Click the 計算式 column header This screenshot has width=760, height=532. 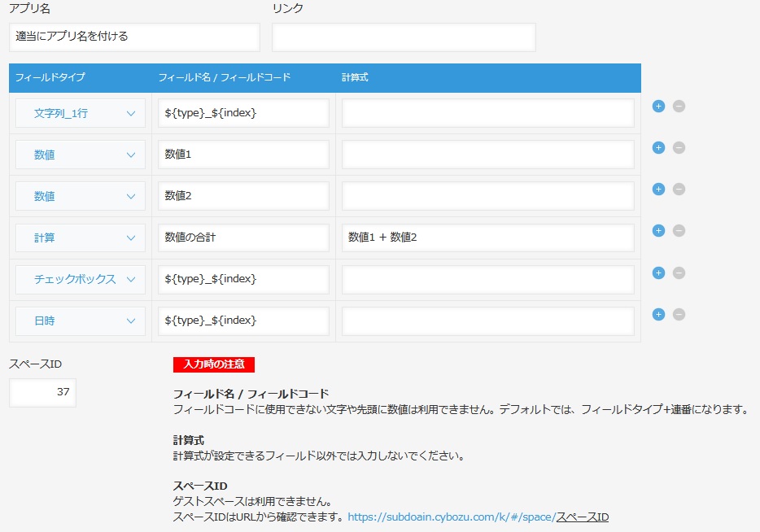pos(356,77)
